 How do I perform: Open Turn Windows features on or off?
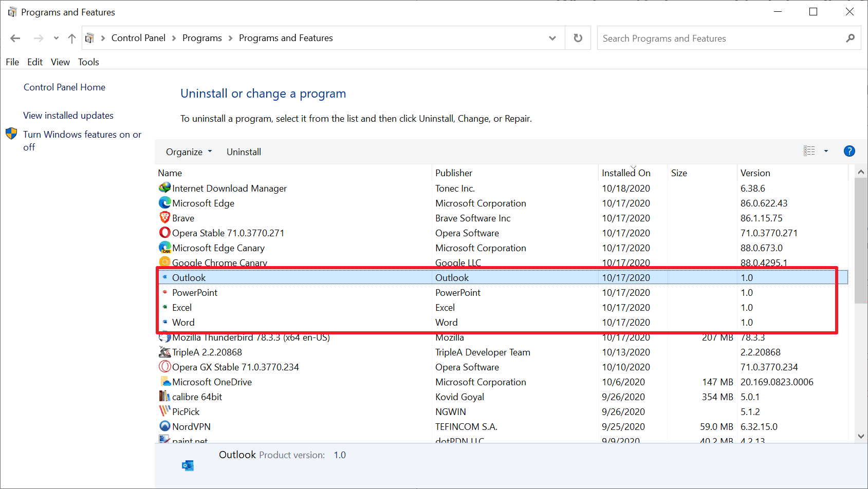(82, 141)
